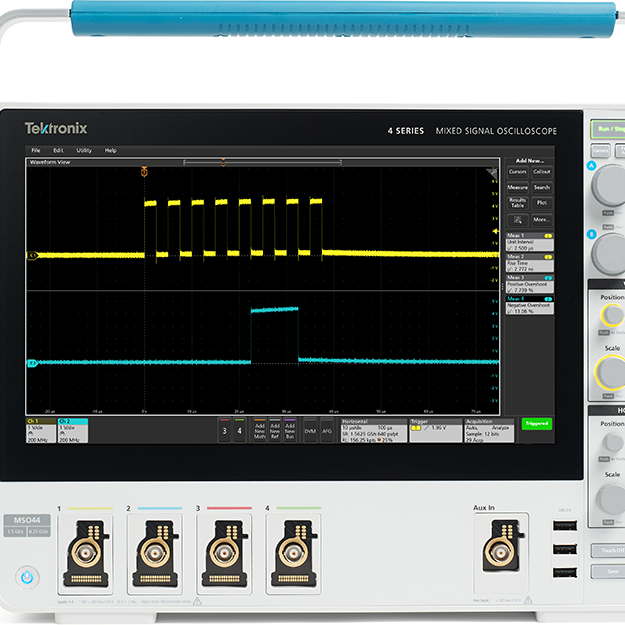Click the middle USB port
This screenshot has width=625, height=625.
[x=565, y=549]
